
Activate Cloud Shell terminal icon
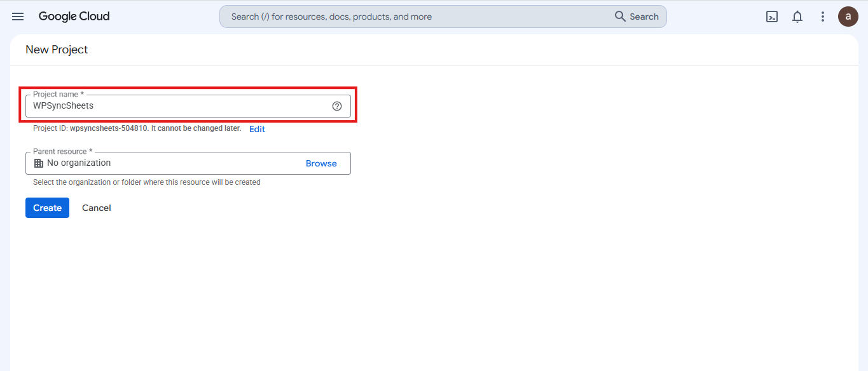click(x=772, y=17)
